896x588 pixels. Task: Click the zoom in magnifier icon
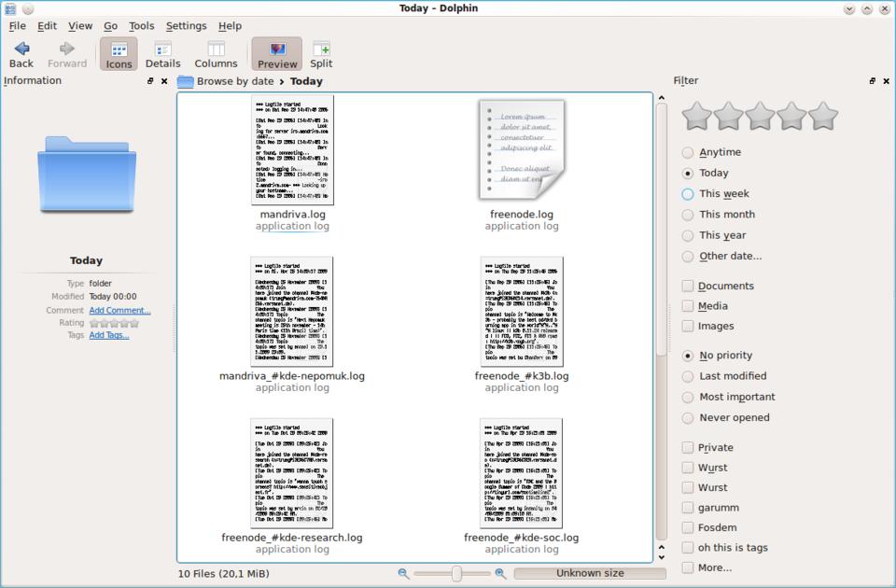point(500,574)
